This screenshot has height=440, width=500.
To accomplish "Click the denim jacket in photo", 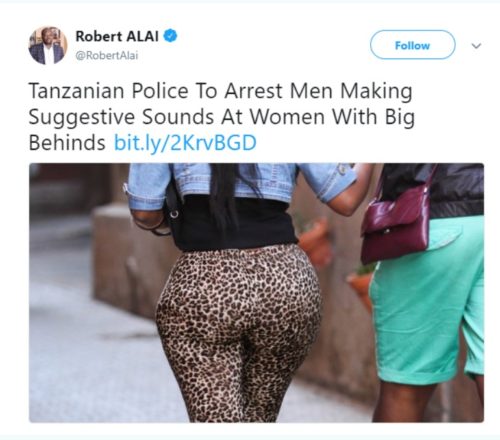I will pyautogui.click(x=240, y=187).
